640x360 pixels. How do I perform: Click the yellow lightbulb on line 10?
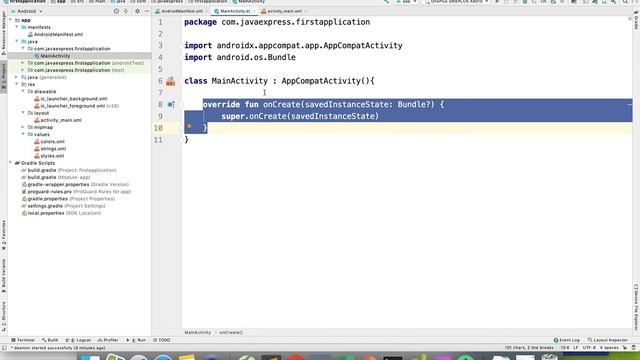(189, 127)
